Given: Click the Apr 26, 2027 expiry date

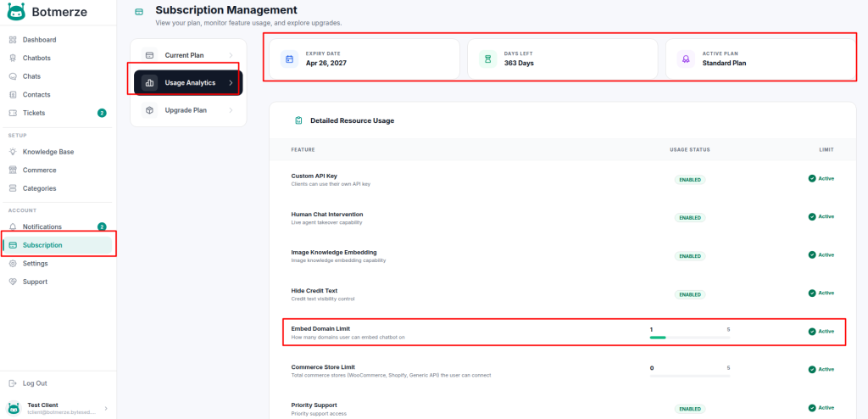Looking at the screenshot, I should click(x=326, y=63).
